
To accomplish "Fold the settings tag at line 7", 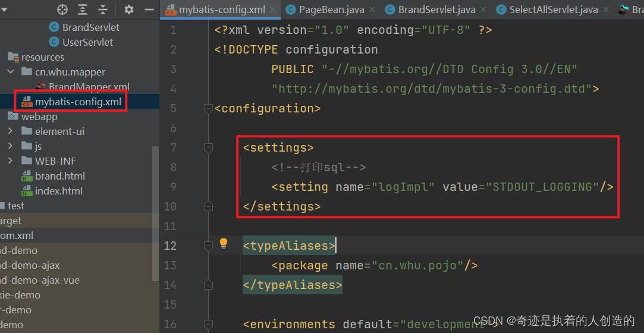I will click(208, 147).
